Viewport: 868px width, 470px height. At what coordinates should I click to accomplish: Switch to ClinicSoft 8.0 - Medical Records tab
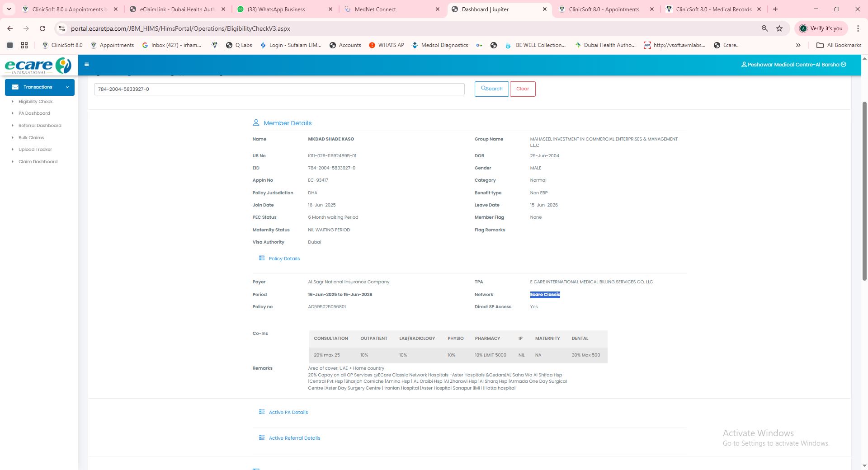713,9
